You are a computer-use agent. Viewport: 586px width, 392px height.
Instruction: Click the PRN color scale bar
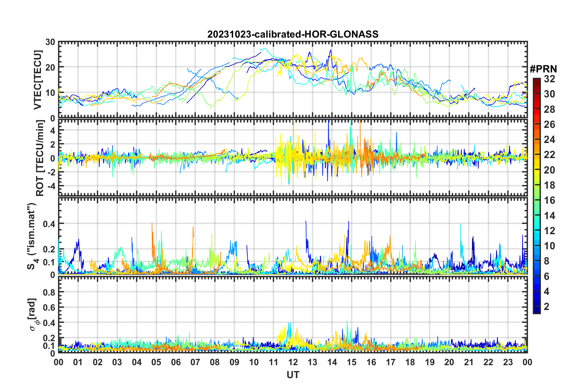pos(536,196)
